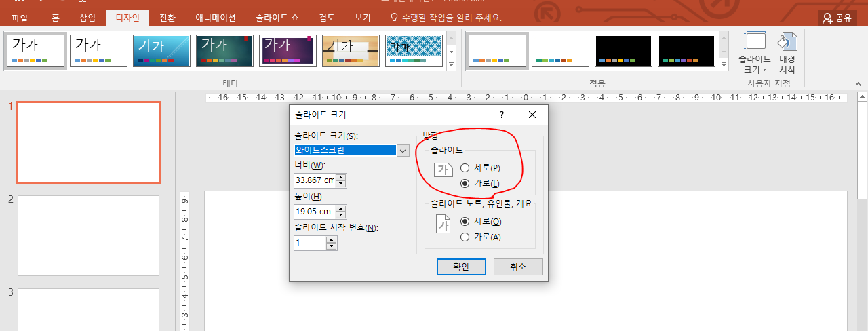Click the 슬라이드 시작 번호 field
868x331 pixels.
coord(310,242)
